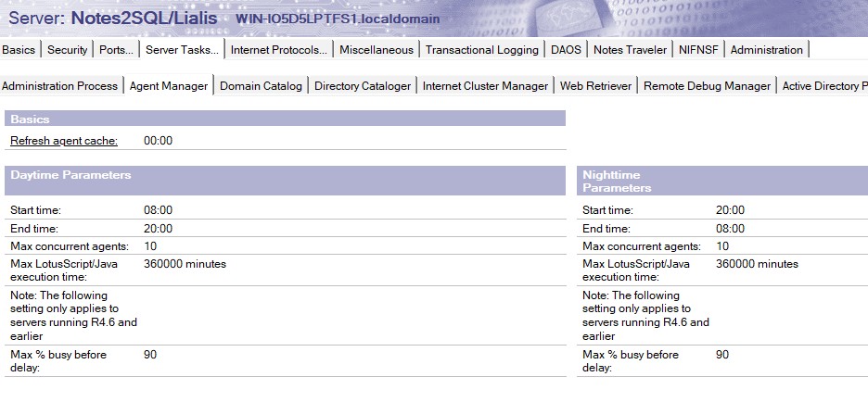Open the Basics tab
The image size is (868, 402).
19,50
